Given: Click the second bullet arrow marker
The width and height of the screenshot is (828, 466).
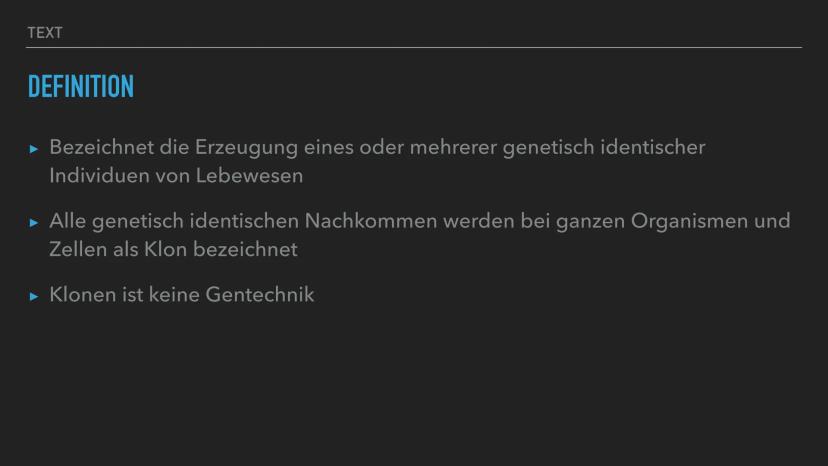Looking at the screenshot, I should [34, 222].
